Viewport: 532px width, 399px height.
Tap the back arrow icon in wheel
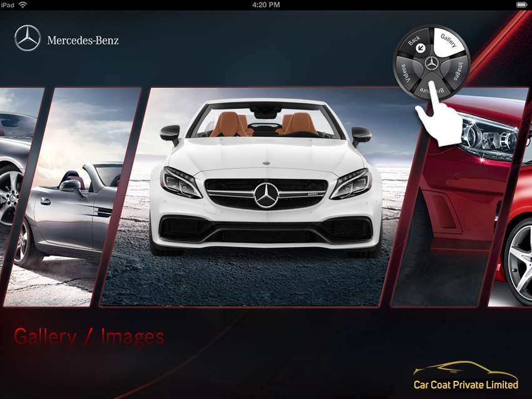pyautogui.click(x=421, y=48)
